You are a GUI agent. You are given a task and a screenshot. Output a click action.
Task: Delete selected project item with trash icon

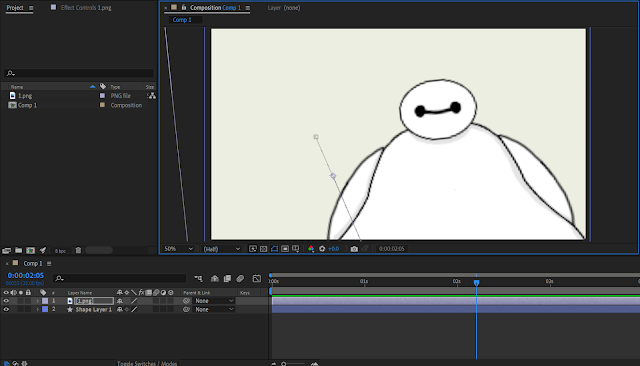tap(78, 250)
